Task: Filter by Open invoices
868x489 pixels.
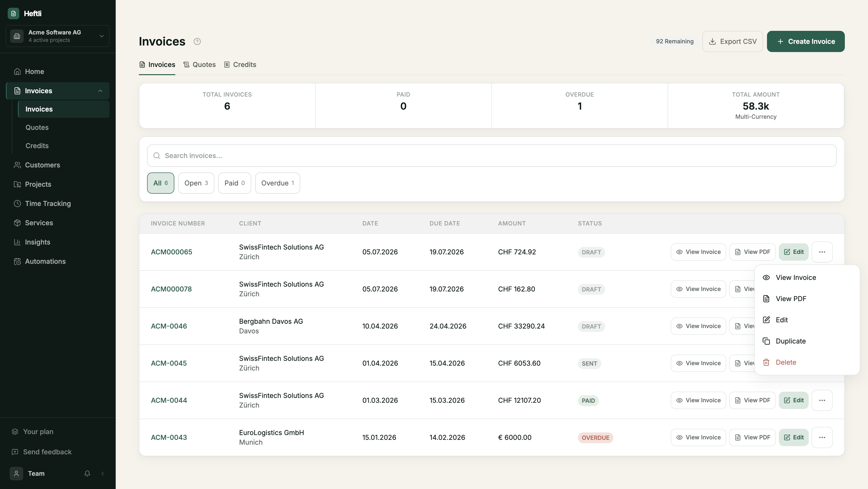Action: coord(196,183)
